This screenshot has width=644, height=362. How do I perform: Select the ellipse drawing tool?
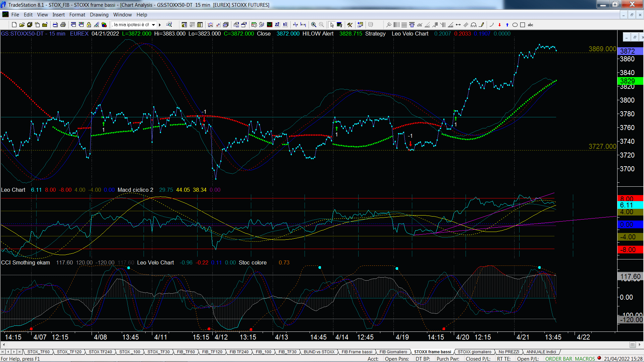tap(515, 25)
